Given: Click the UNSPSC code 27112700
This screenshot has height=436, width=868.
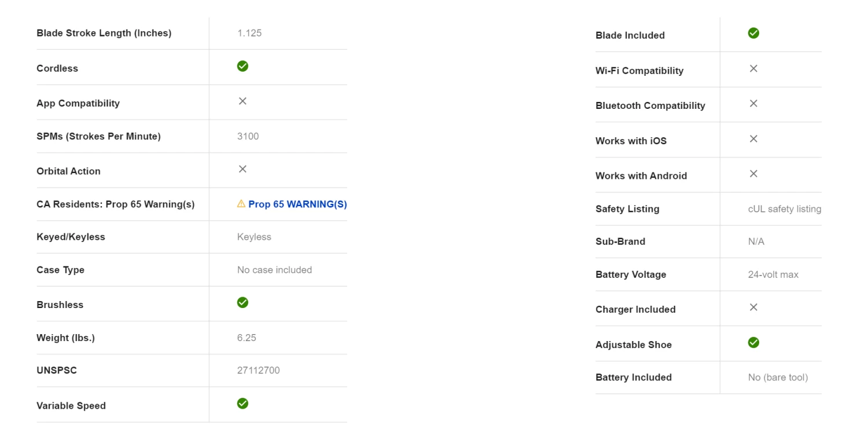Looking at the screenshot, I should pyautogui.click(x=258, y=371).
